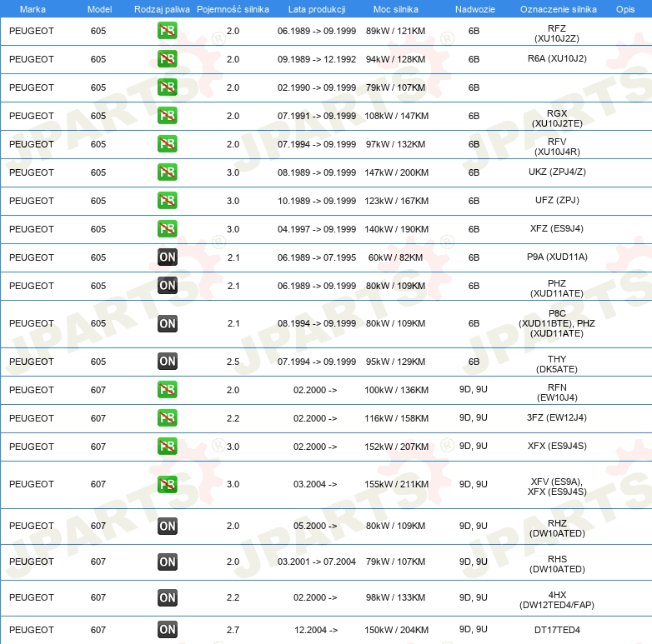Click diesel ON icon in RHZ (DW10ATED) row

point(168,526)
